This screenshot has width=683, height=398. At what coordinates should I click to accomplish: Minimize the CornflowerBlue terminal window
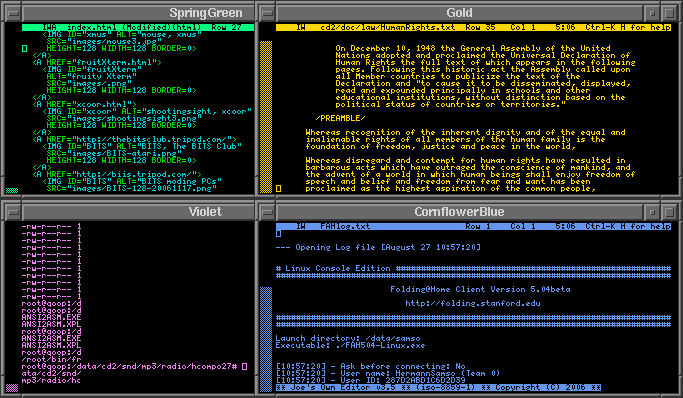pyautogui.click(x=652, y=212)
